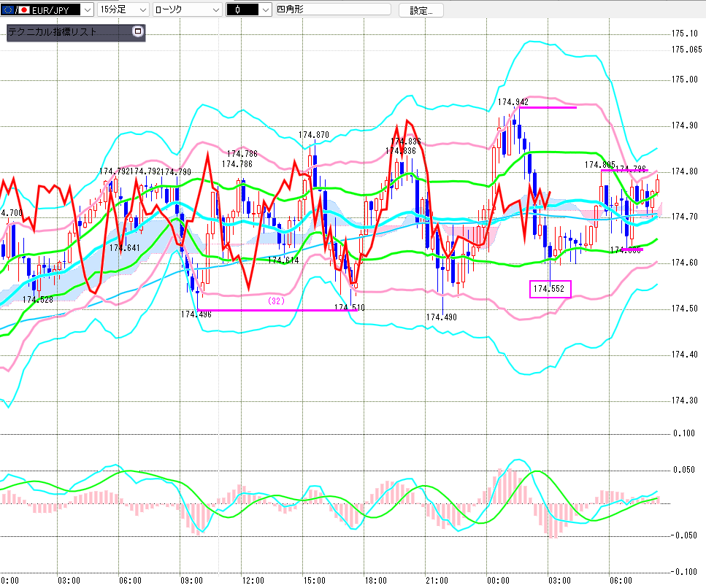This screenshot has height=588, width=706.
Task: Click the 四角形 shape field
Action: tap(333, 10)
